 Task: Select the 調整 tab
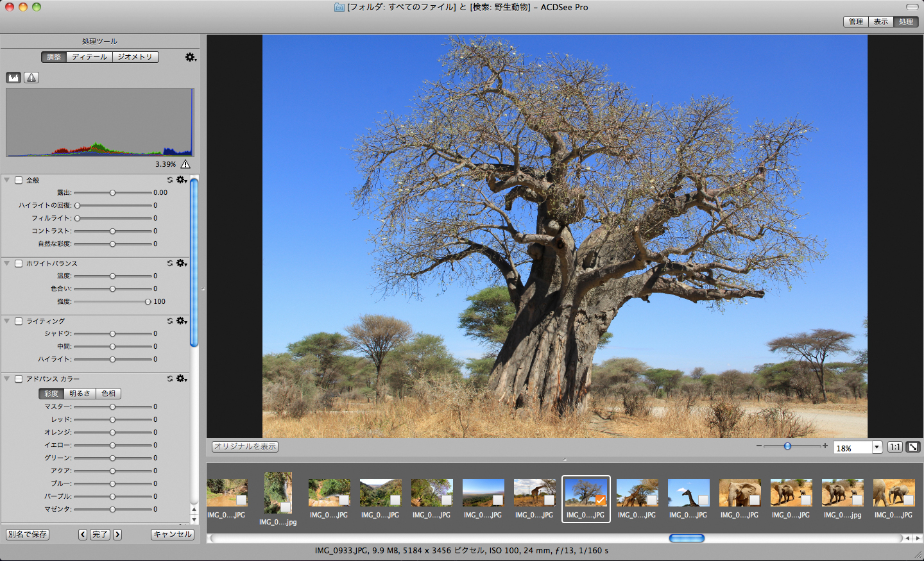click(54, 57)
